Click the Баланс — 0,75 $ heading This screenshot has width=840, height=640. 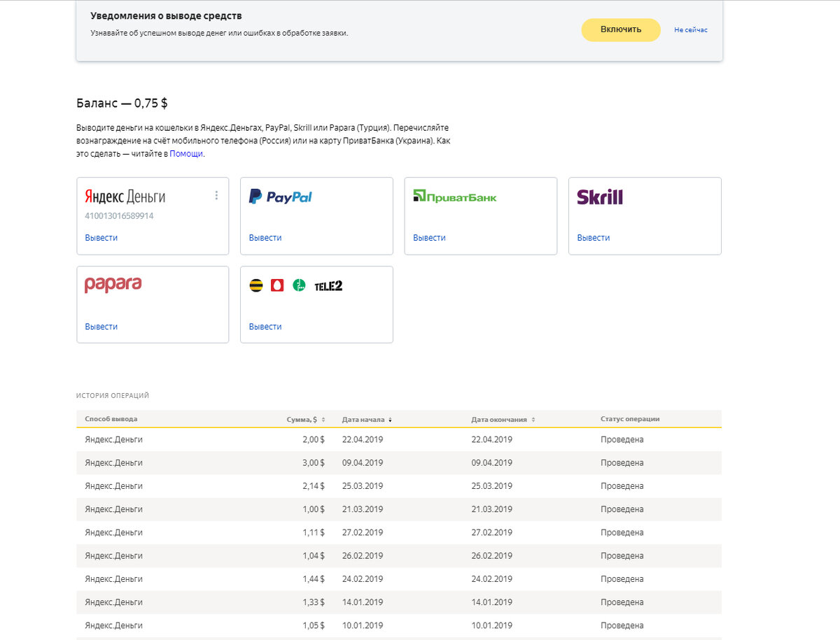[x=122, y=103]
